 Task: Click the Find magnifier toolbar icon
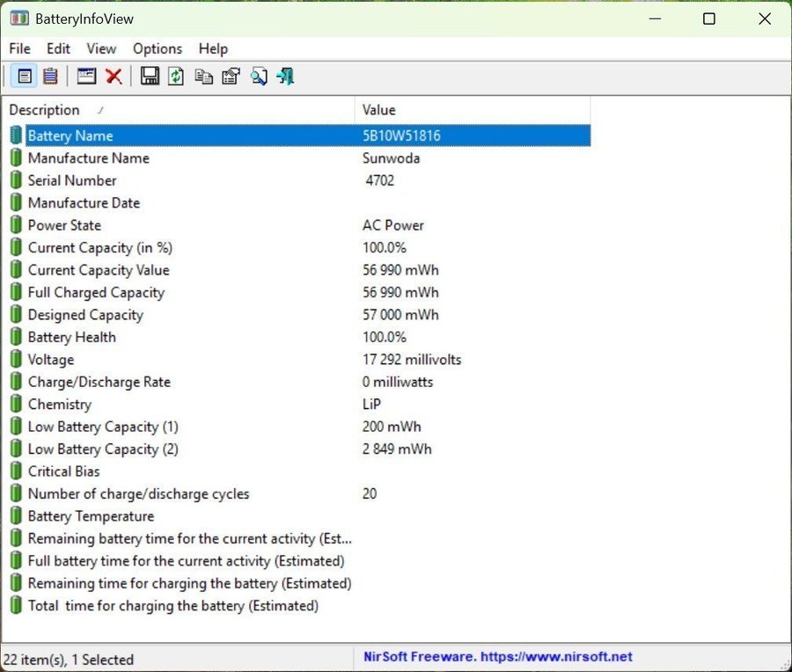coord(258,77)
